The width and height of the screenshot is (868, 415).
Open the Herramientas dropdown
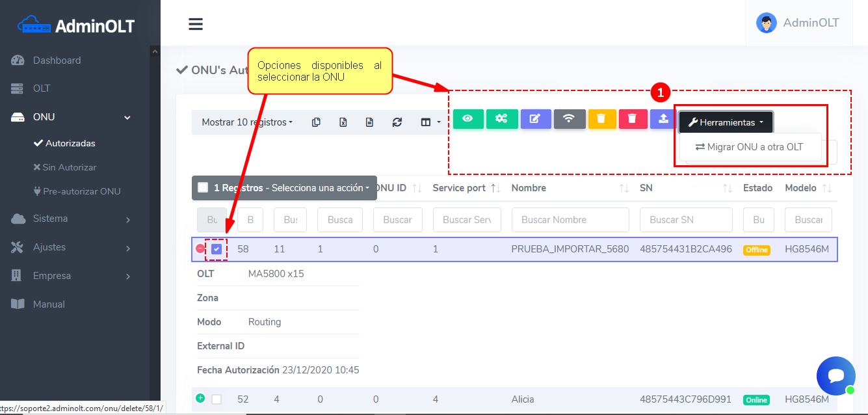725,122
